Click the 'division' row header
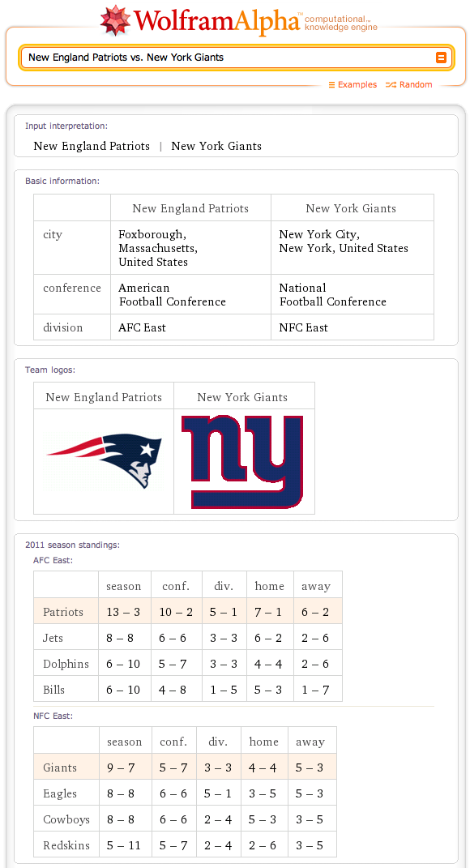The height and width of the screenshot is (868, 470). pyautogui.click(x=62, y=327)
